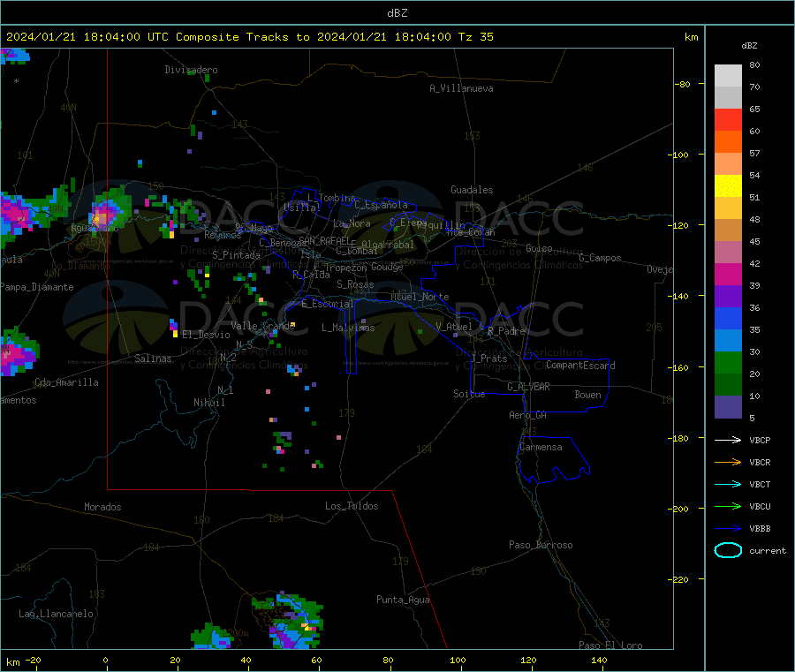795x672 pixels.
Task: Click the 100 km x-axis tick label
Action: pyautogui.click(x=458, y=660)
